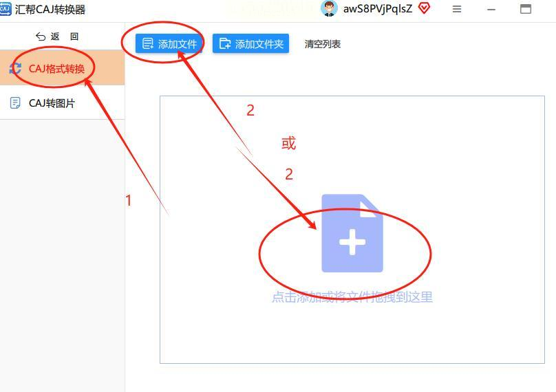This screenshot has width=556, height=392.
Task: Clear the list with 清空列表
Action: coord(322,44)
